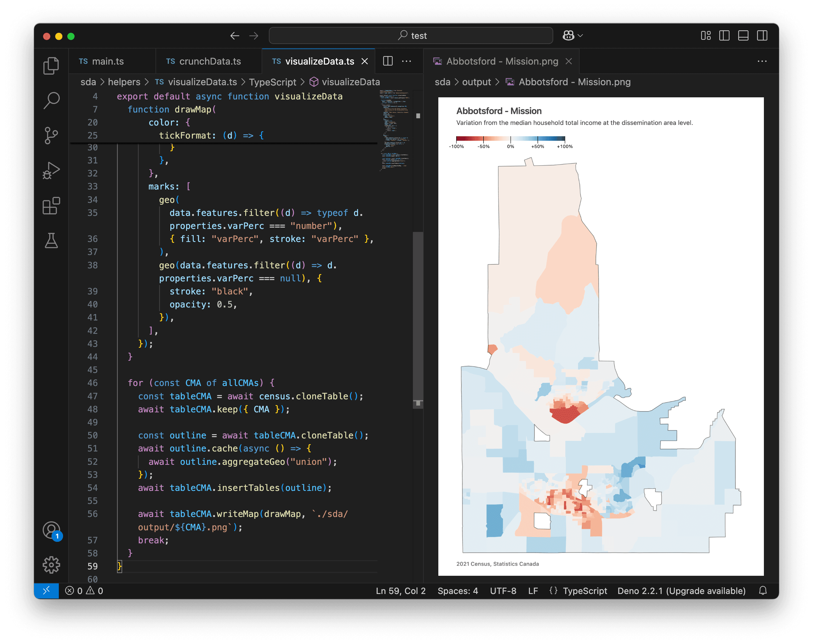Open the Explorer view in the activity bar
Image resolution: width=813 pixels, height=644 pixels.
(x=51, y=65)
